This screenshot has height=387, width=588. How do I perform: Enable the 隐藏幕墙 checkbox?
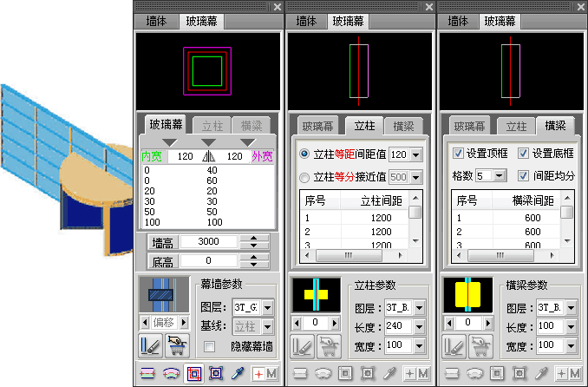pos(209,346)
